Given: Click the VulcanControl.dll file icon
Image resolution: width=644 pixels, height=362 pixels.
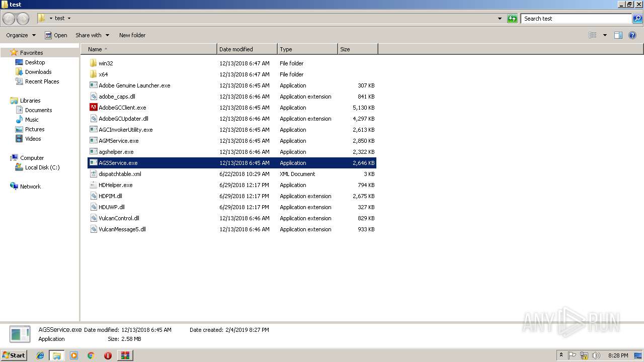Looking at the screenshot, I should pos(93,218).
